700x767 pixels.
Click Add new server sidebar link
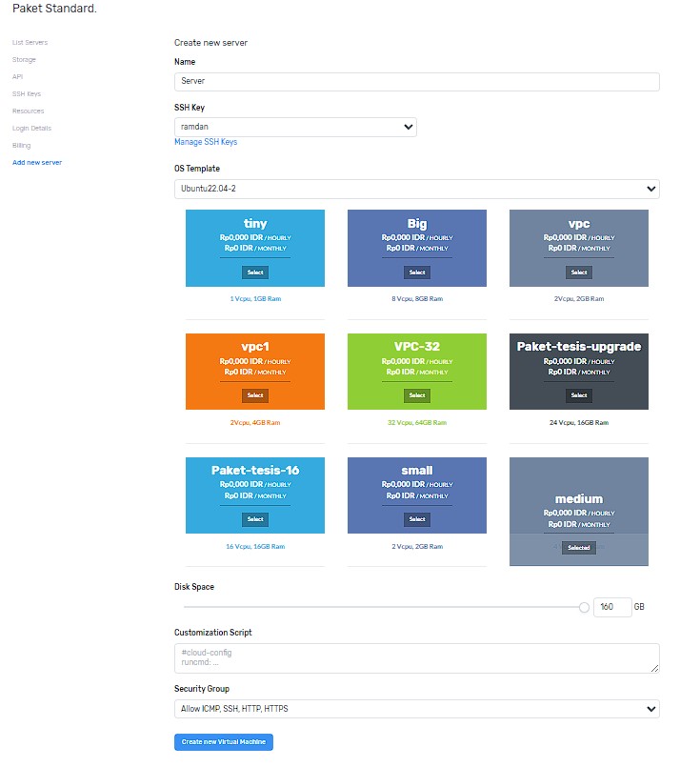37,162
